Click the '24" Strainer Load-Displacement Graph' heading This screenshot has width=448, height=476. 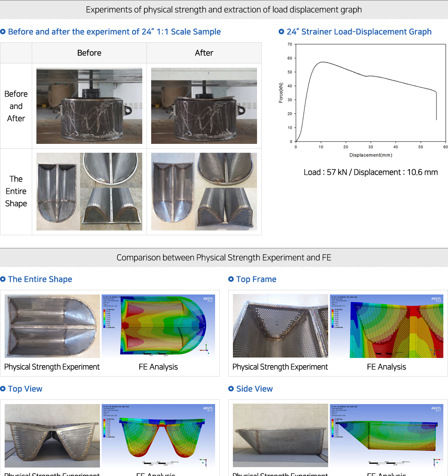click(x=359, y=32)
